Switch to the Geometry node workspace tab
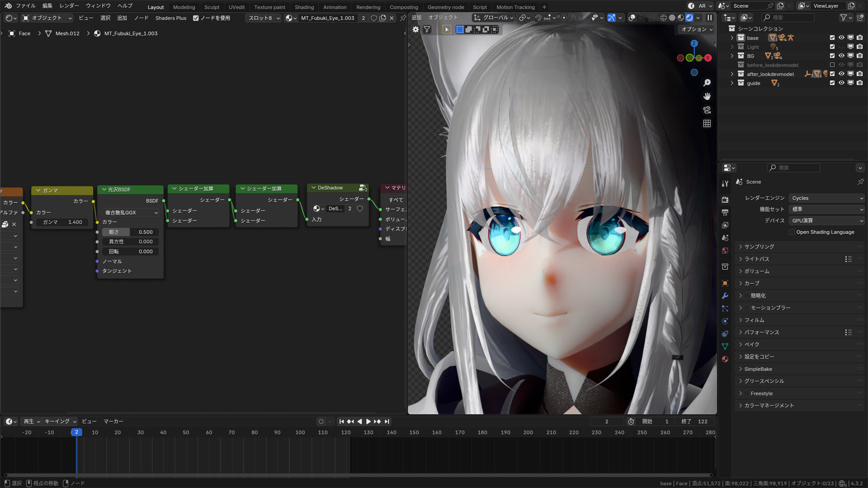868x488 pixels. tap(446, 7)
